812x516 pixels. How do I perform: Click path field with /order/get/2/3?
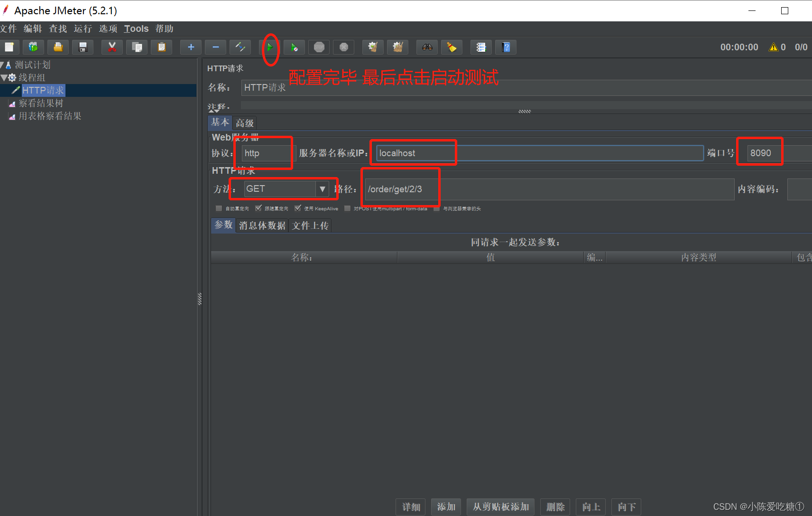pos(550,189)
